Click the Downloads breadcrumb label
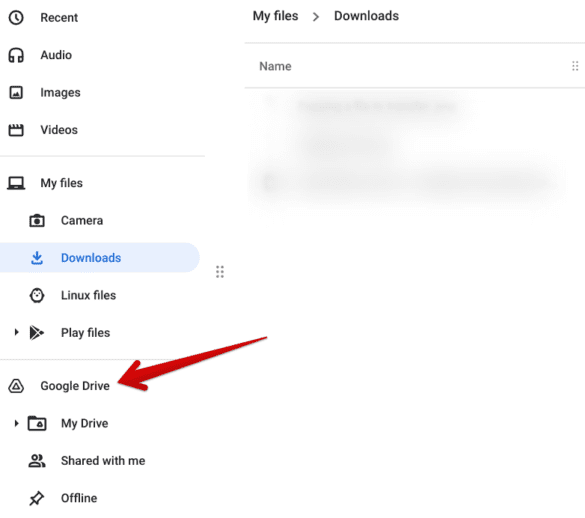This screenshot has width=585, height=518. (x=366, y=16)
